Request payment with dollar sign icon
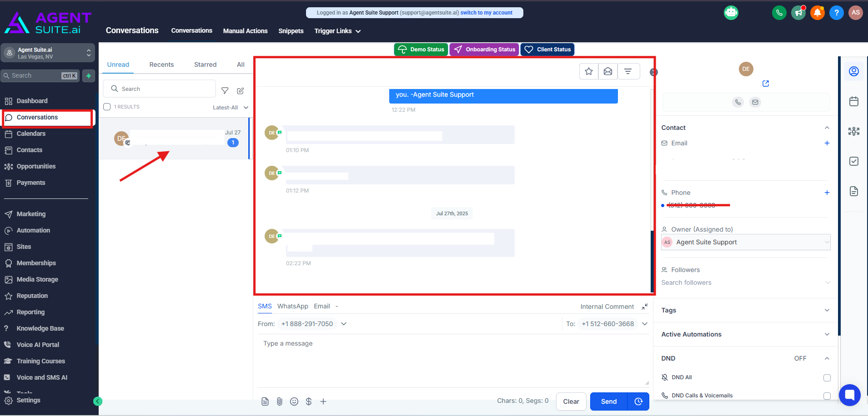This screenshot has height=416, width=868. pyautogui.click(x=309, y=401)
